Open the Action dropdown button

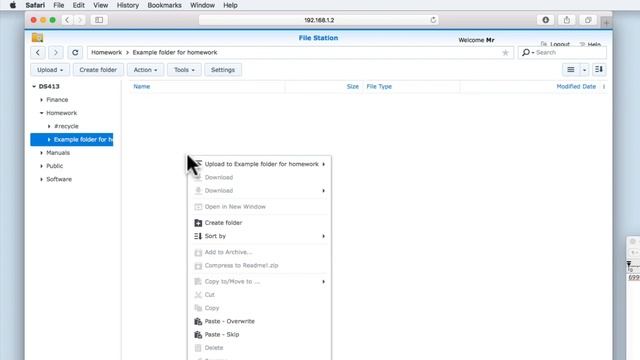(x=145, y=70)
